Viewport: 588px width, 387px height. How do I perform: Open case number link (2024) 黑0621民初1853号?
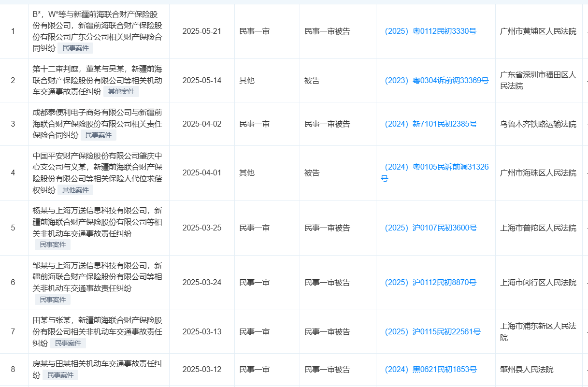click(430, 369)
